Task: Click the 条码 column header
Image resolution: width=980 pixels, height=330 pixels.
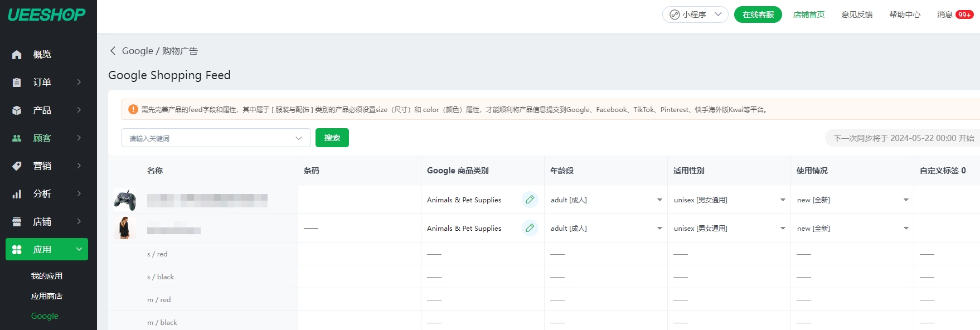Action: 312,171
